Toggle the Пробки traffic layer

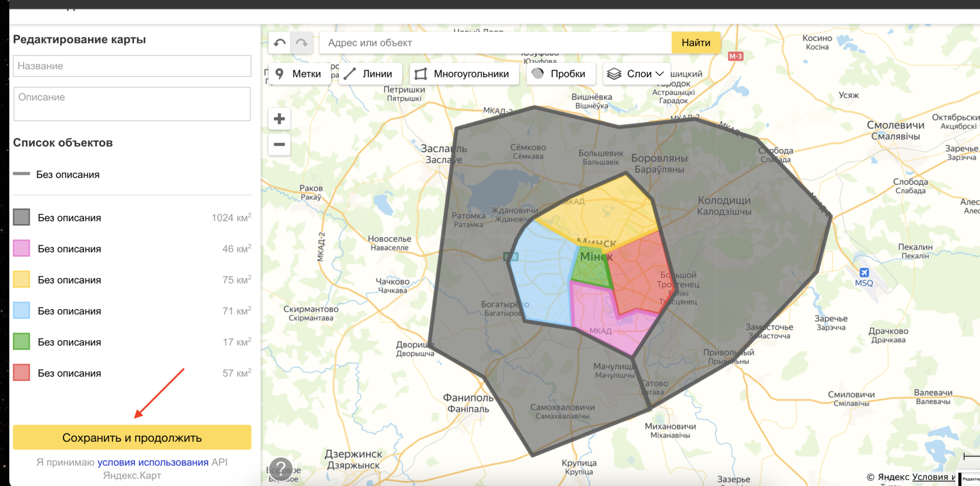559,74
